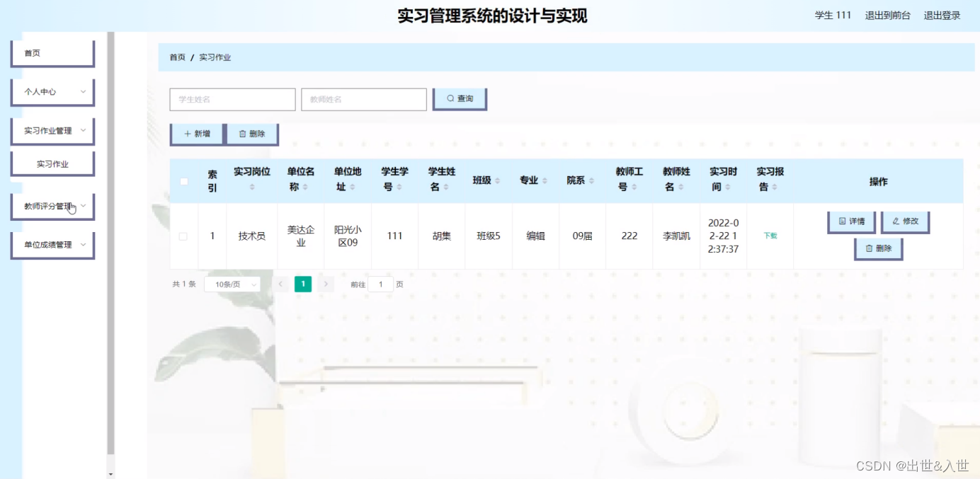Sort by 院系 column sort arrows
980x479 pixels.
[x=591, y=181]
